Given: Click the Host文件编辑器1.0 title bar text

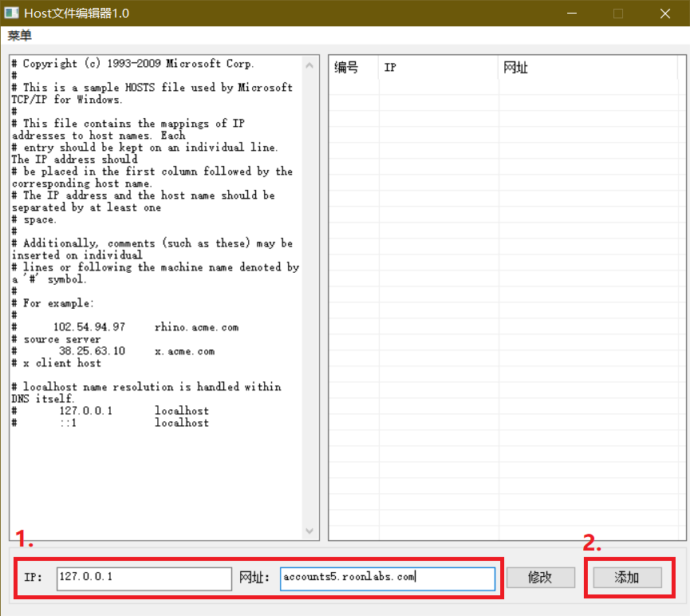Looking at the screenshot, I should (x=78, y=14).
